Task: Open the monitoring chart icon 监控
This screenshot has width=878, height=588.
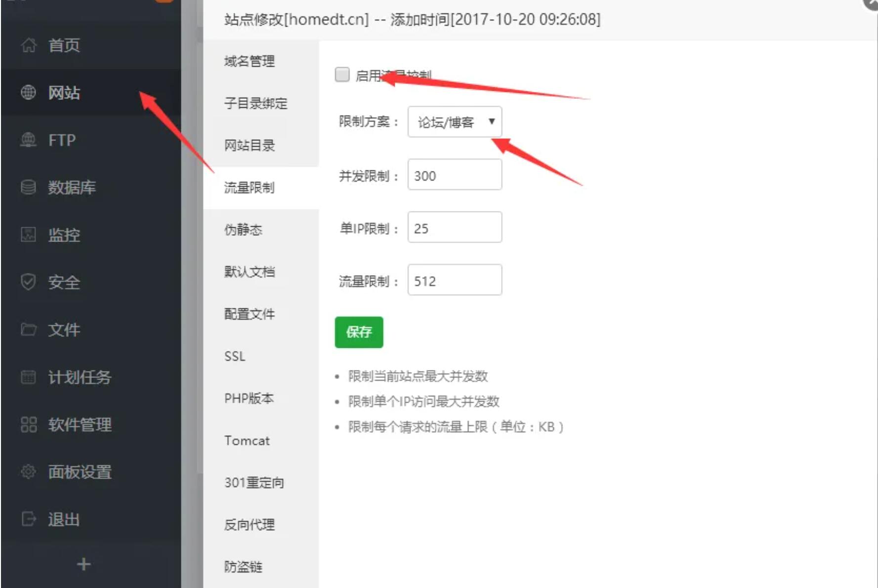Action: (x=29, y=234)
